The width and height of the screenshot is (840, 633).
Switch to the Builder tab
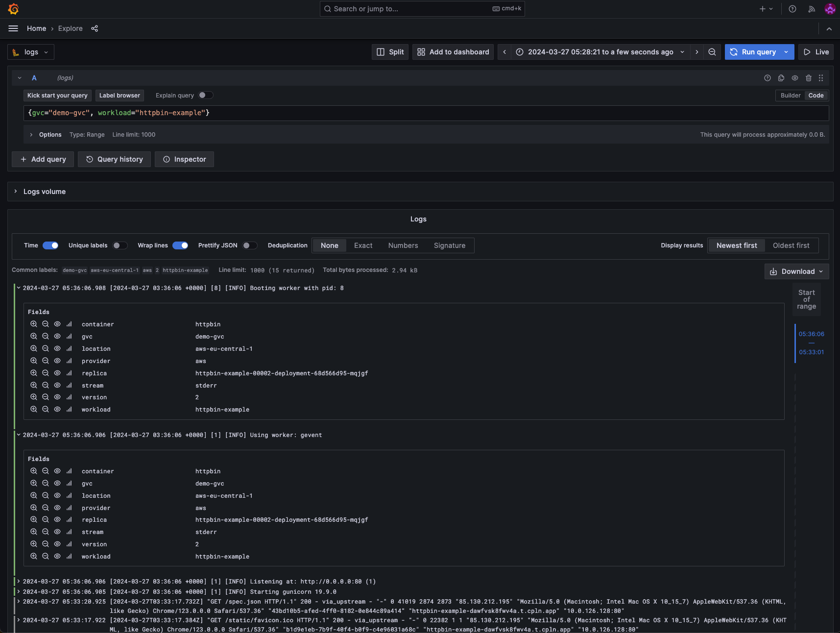pyautogui.click(x=790, y=96)
